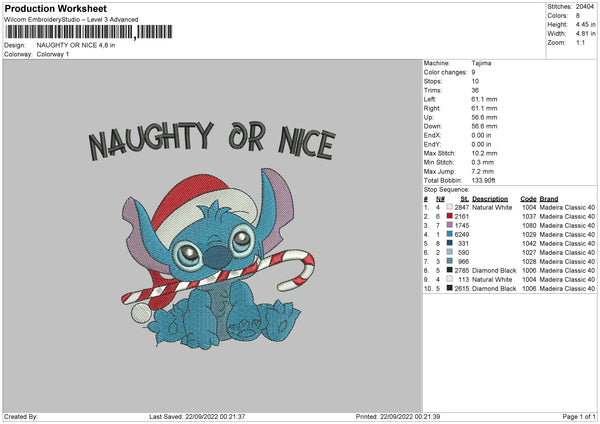600x424 pixels.
Task: Select stitch count '6249'
Action: (x=462, y=235)
